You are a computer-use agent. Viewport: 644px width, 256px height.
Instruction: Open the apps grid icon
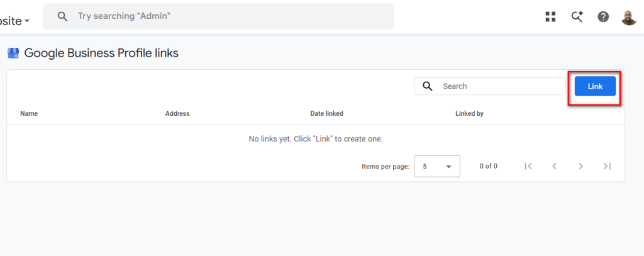[x=550, y=16]
